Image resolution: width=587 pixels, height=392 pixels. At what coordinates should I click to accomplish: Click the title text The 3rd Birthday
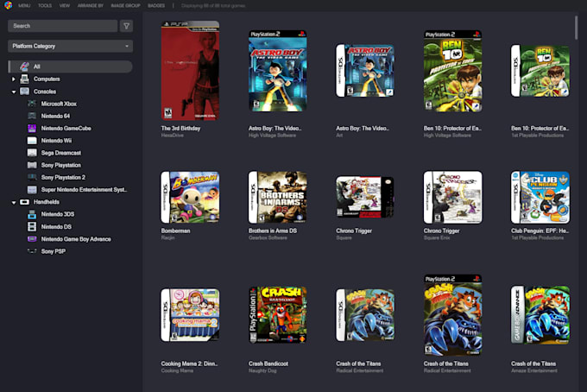[x=180, y=129]
